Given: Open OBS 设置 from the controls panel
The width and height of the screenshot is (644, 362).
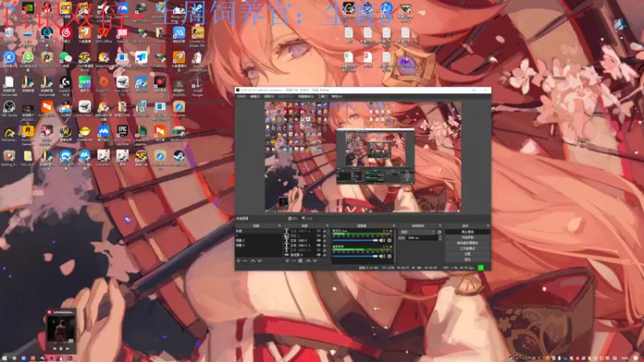Looking at the screenshot, I should click(468, 253).
